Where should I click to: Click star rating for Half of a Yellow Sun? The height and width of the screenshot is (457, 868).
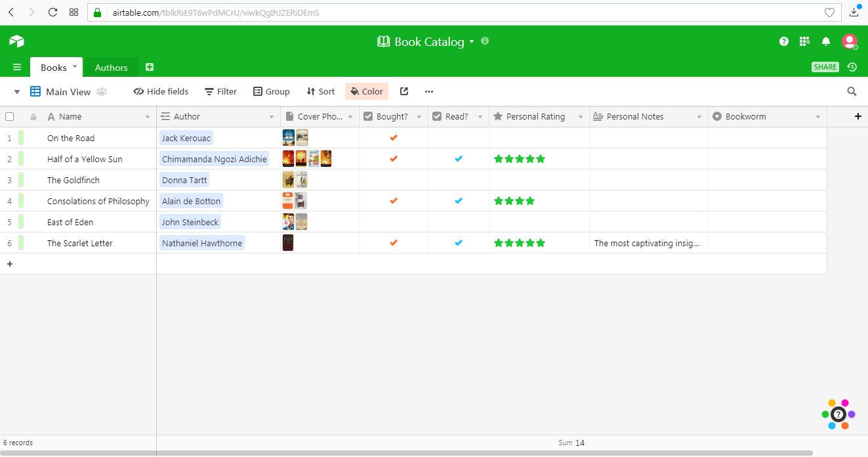(x=520, y=159)
